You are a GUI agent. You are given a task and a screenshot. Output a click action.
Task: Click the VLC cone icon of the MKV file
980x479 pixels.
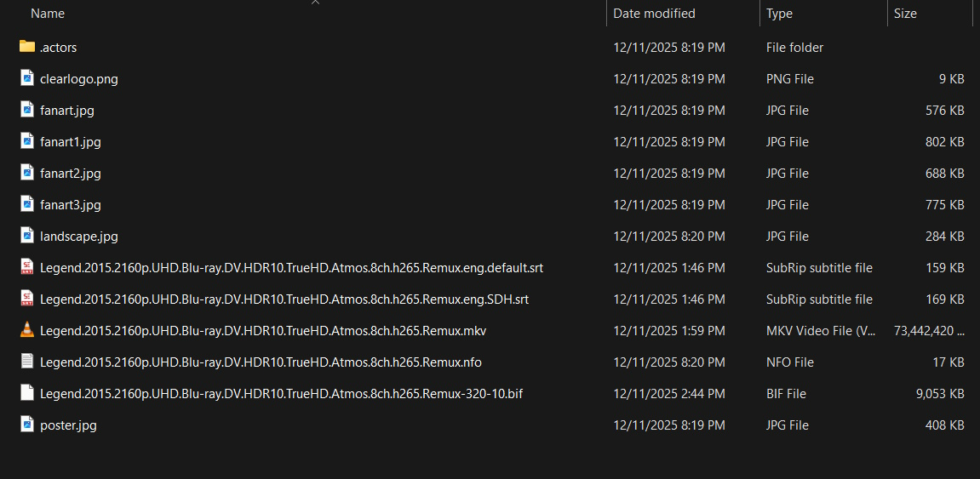coord(27,330)
